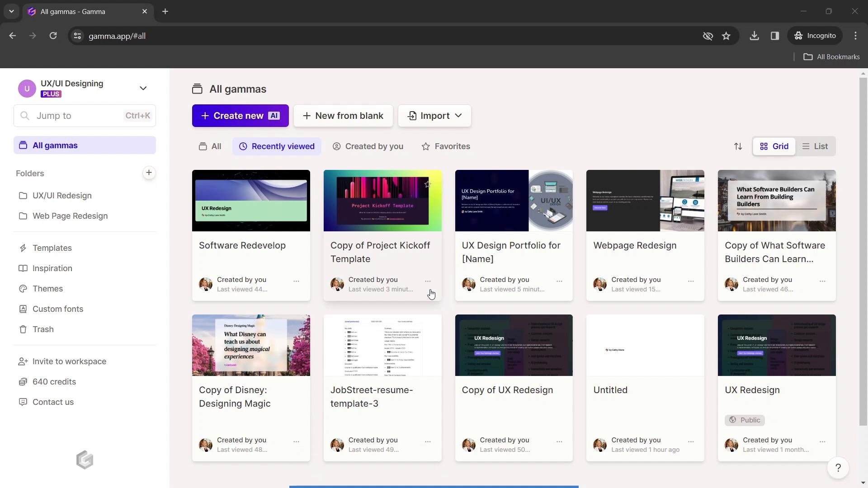Select the Favorites tab filter
This screenshot has height=488, width=868.
(445, 145)
